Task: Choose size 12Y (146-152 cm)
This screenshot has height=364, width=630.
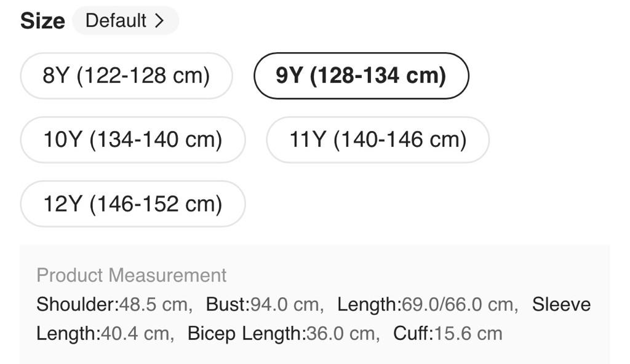Action: click(132, 204)
